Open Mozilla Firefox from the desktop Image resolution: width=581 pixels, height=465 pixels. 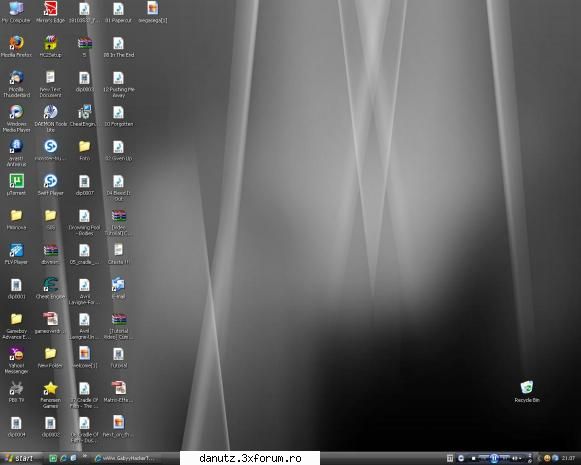[x=16, y=46]
